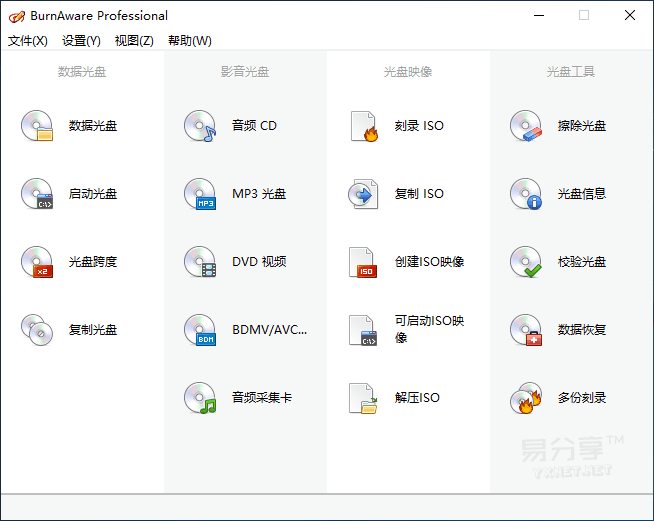The image size is (654, 521).
Task: Click the 音频采集卡 text label
Action: pos(262,398)
